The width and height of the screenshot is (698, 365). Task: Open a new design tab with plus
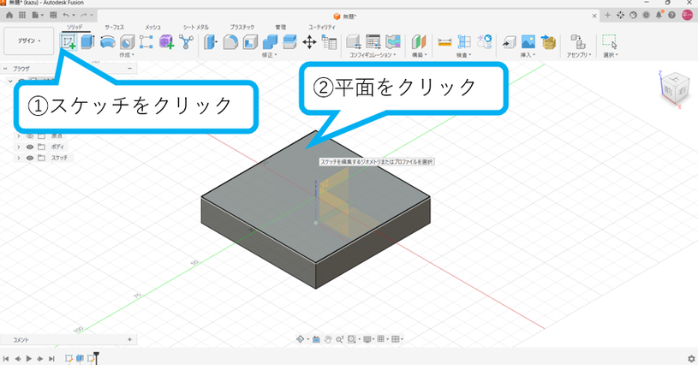608,15
